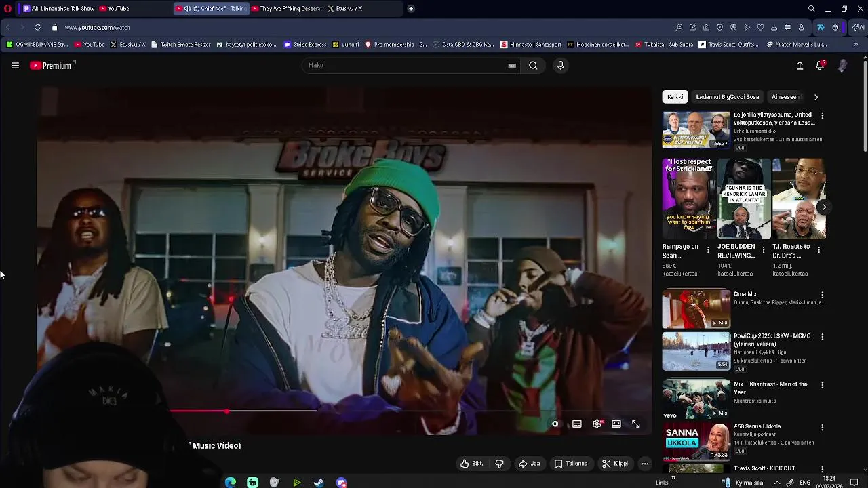Switch to They Are F**king Desperate tab
Viewport: 868px width, 488px height.
[285, 9]
